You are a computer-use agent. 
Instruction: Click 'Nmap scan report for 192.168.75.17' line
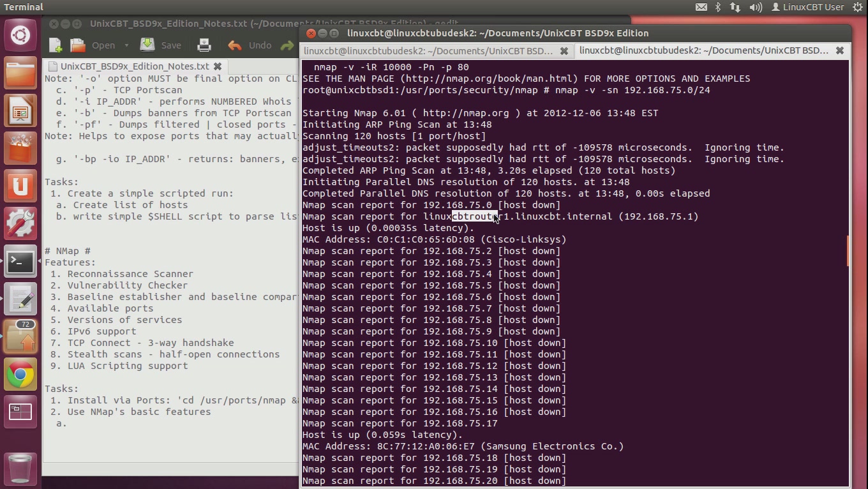click(x=400, y=423)
